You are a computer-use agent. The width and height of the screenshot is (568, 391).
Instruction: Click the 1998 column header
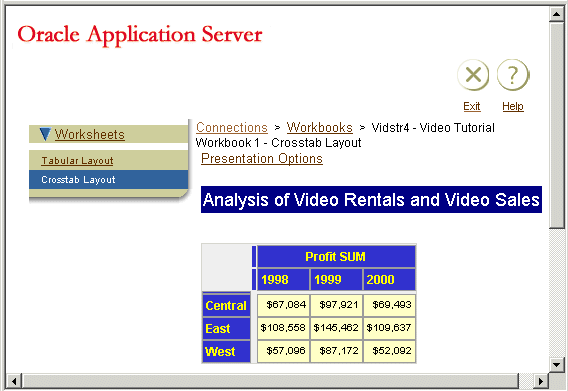[283, 279]
